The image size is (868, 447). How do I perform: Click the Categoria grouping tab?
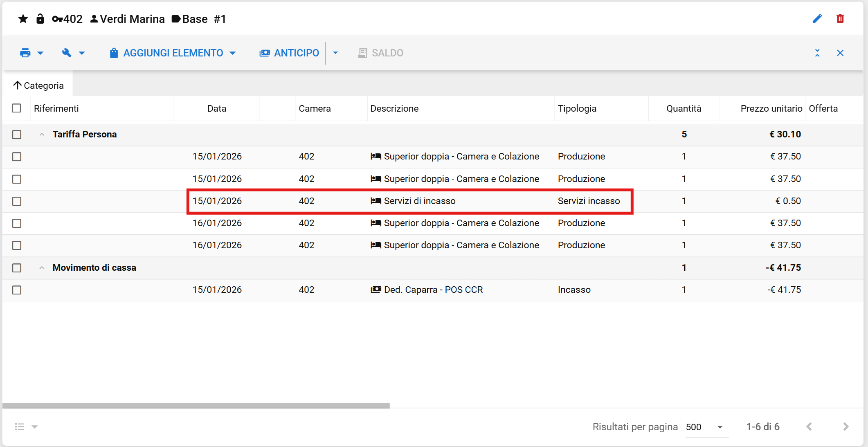coord(38,85)
